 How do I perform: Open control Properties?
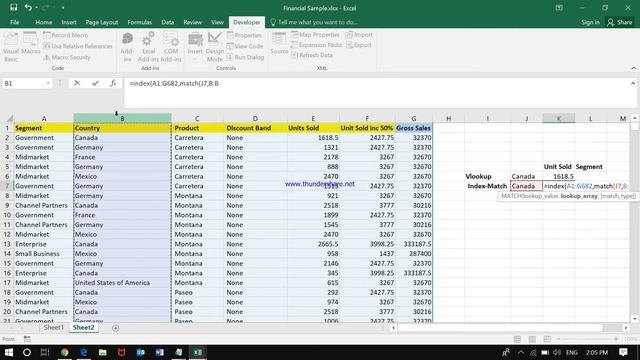(244, 35)
